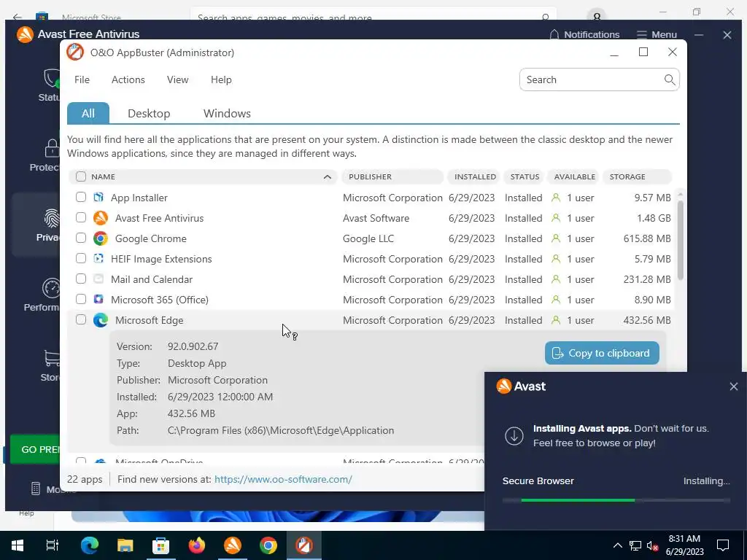Sort by the STORAGE column
The image size is (747, 560).
[638, 176]
